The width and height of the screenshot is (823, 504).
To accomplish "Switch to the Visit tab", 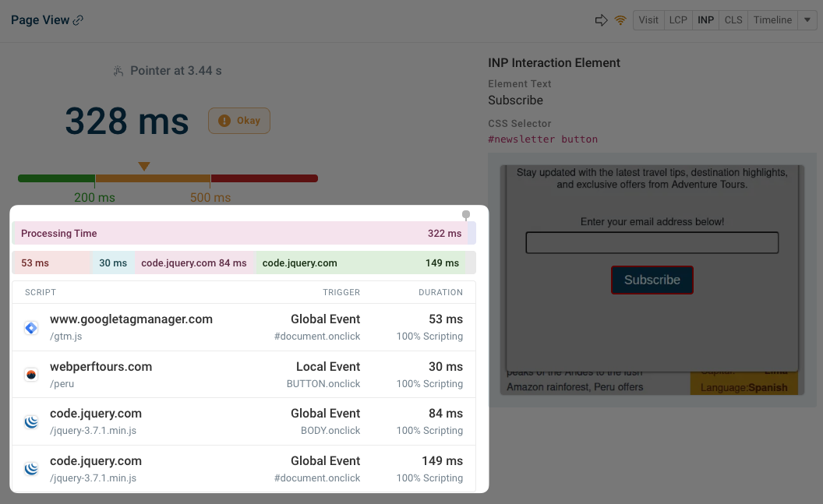I will tap(648, 20).
